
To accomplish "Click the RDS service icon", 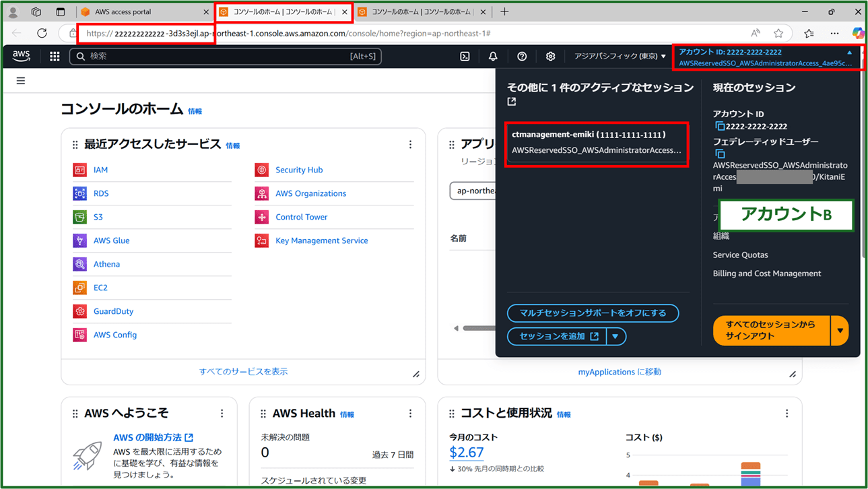I will (x=79, y=193).
